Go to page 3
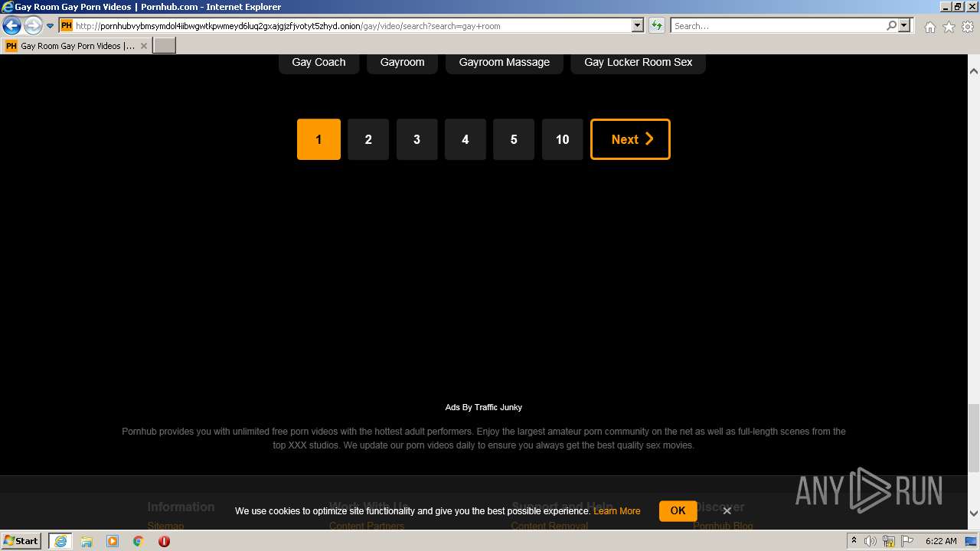 pyautogui.click(x=416, y=139)
